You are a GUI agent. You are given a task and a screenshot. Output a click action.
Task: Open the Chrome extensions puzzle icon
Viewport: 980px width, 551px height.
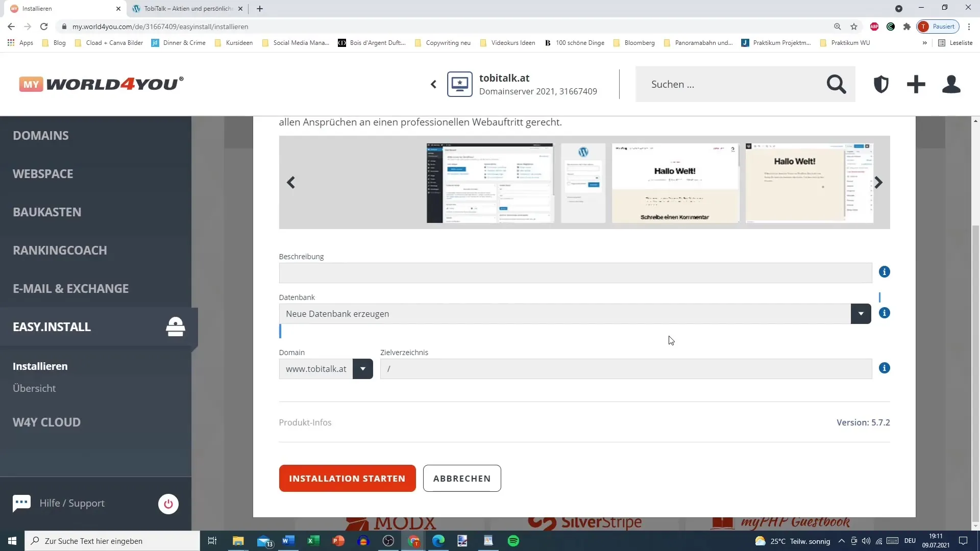907,27
